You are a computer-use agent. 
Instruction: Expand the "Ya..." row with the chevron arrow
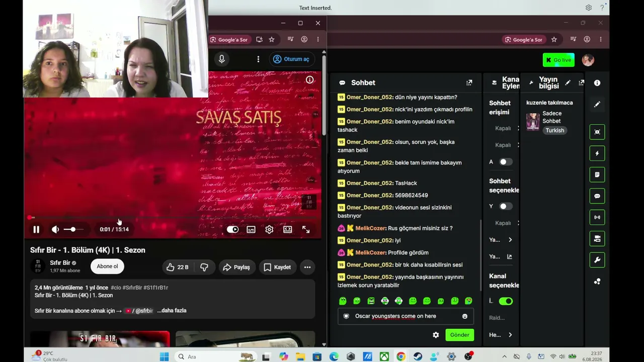pyautogui.click(x=502, y=240)
